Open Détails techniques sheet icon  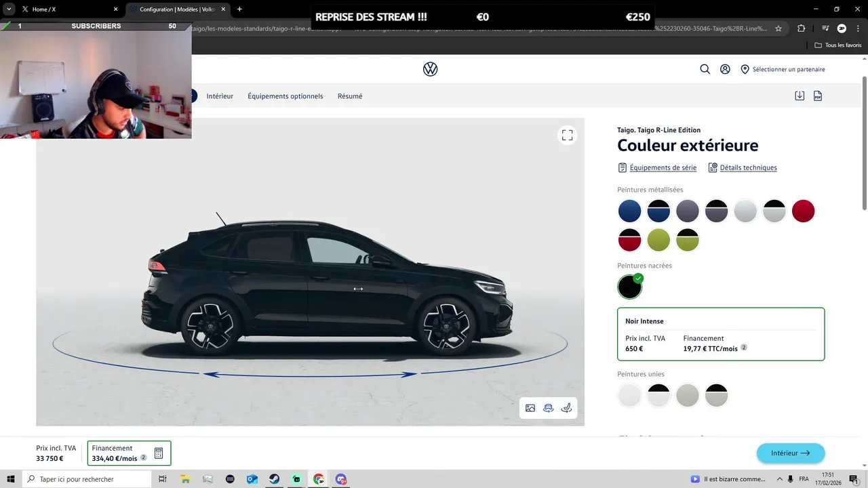(713, 167)
